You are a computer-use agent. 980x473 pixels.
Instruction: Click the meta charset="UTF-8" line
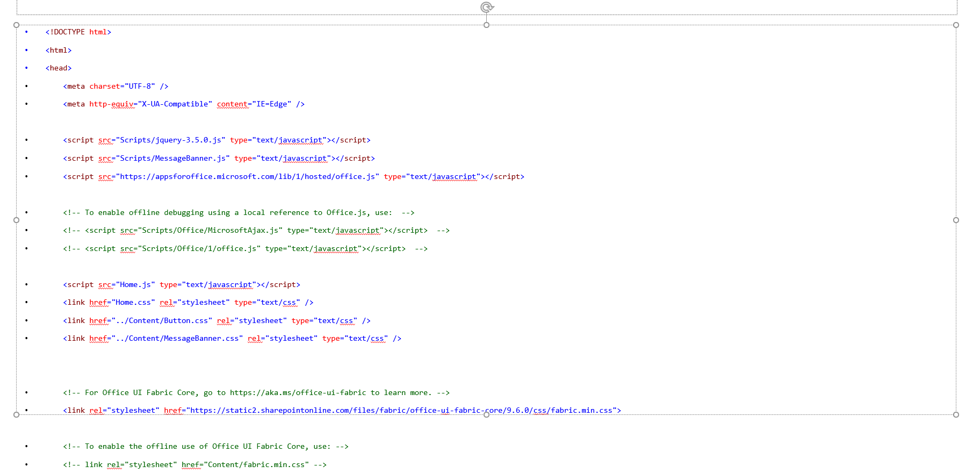click(x=116, y=87)
